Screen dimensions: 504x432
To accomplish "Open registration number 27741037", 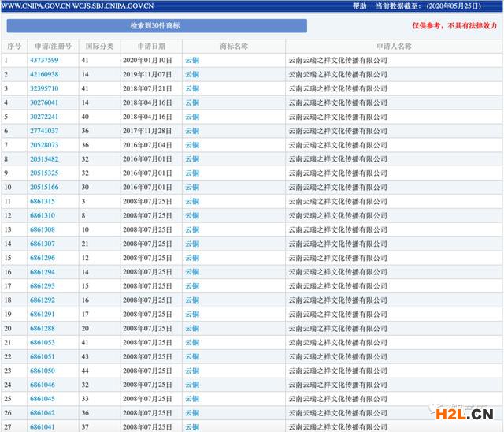I will coord(44,131).
